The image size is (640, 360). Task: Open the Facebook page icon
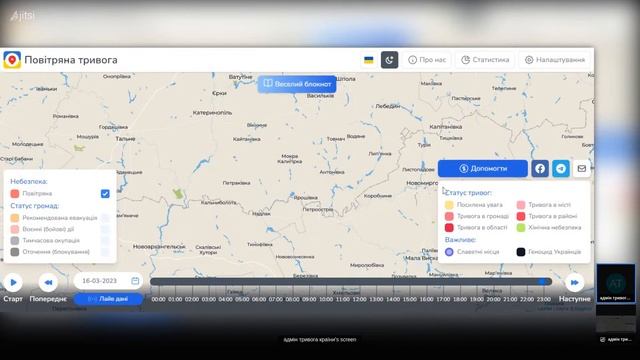[540, 169]
